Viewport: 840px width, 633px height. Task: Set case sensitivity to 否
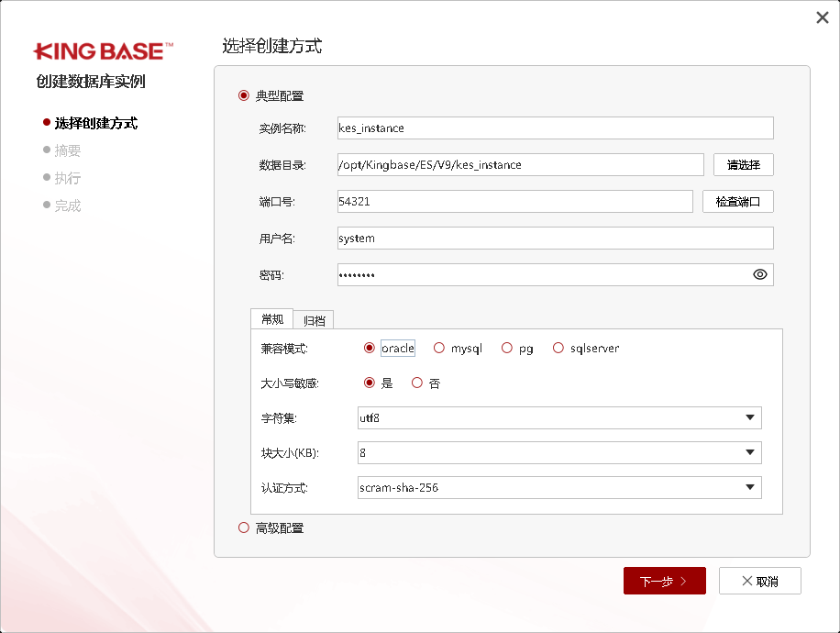417,383
